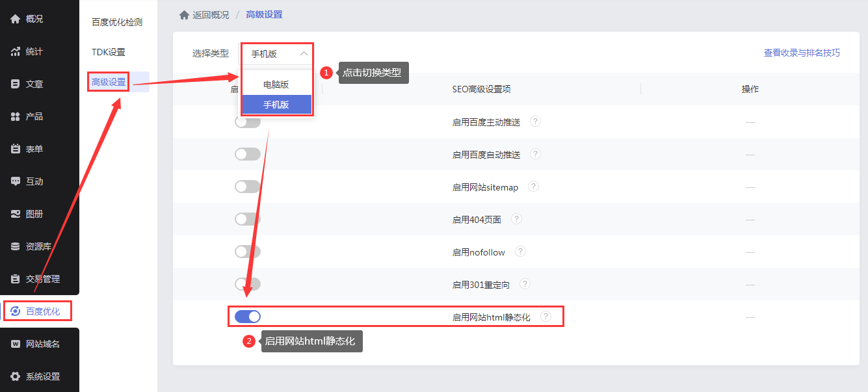Enable the 启用网站sitemap switch

point(248,187)
